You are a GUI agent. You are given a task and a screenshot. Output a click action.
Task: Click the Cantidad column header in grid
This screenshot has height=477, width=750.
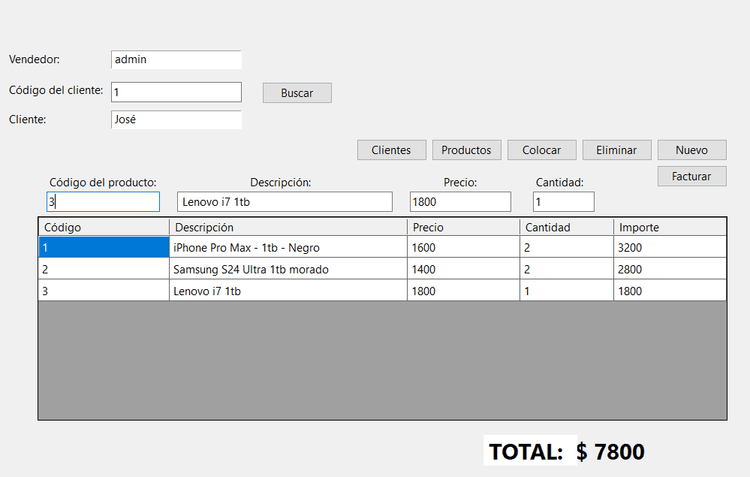[x=566, y=227]
